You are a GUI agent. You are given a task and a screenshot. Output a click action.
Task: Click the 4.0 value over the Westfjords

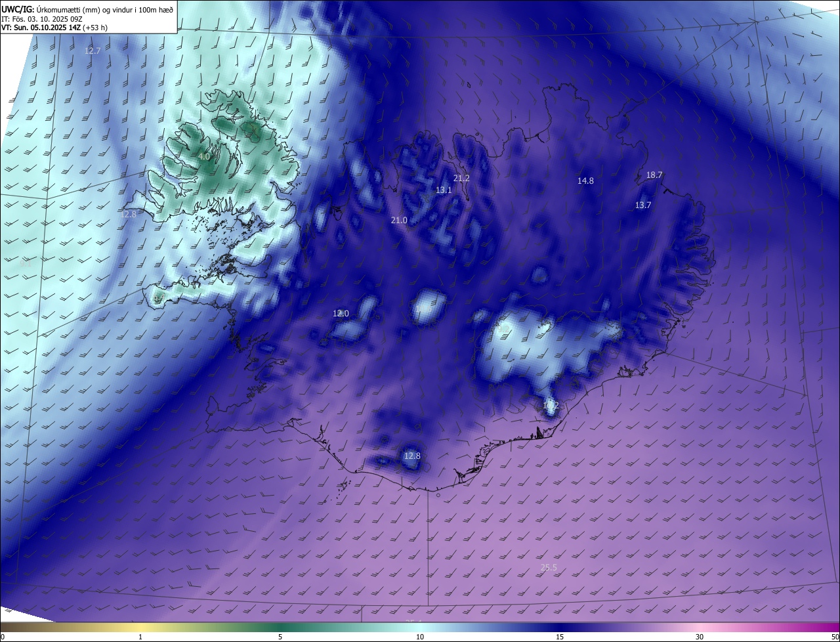click(x=204, y=157)
